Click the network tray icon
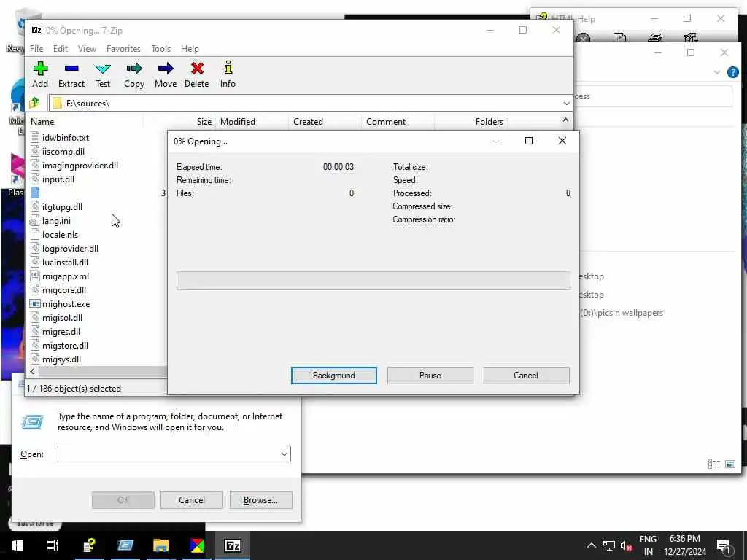The width and height of the screenshot is (747, 560). tap(609, 545)
